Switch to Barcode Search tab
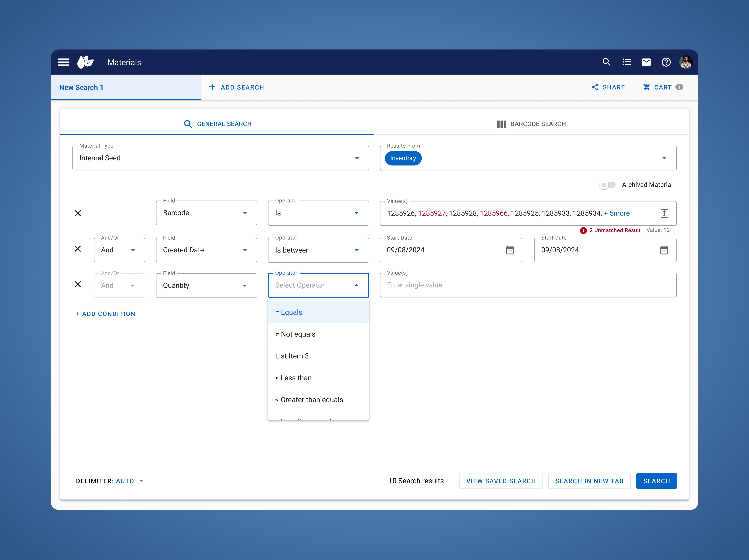Image resolution: width=749 pixels, height=560 pixels. click(x=531, y=124)
